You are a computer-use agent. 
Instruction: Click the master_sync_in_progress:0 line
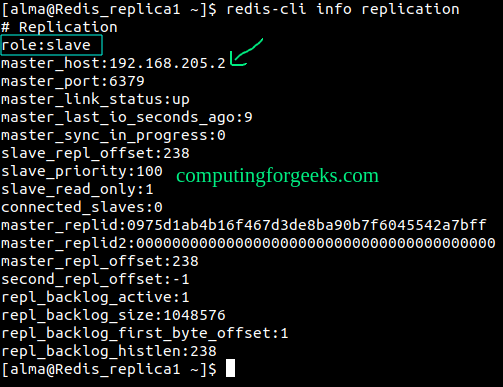[x=113, y=135]
